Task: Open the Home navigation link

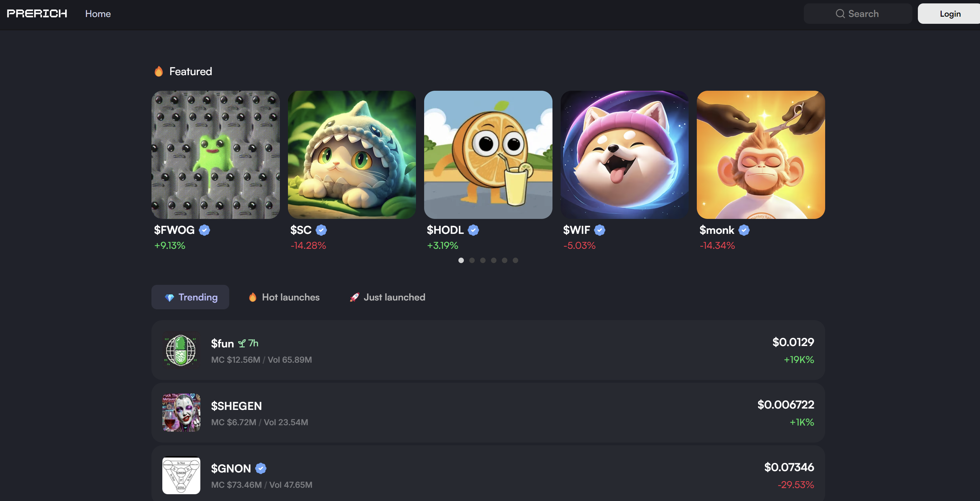Action: (x=98, y=14)
